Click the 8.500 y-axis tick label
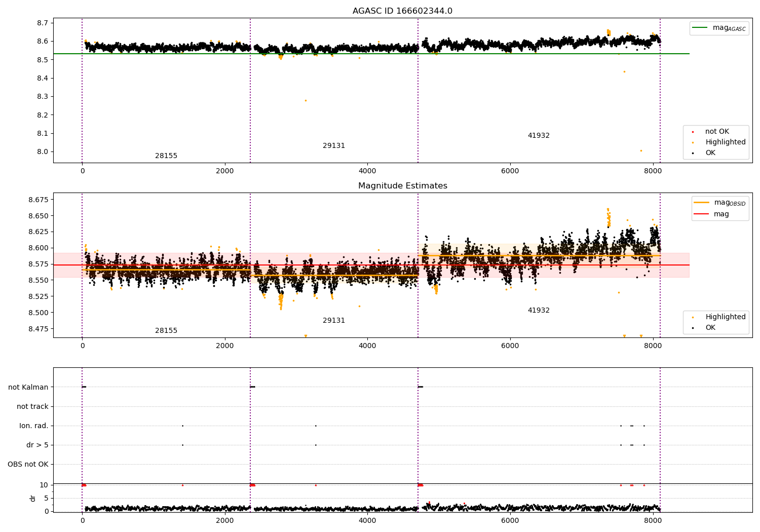The image size is (760, 532). click(39, 313)
